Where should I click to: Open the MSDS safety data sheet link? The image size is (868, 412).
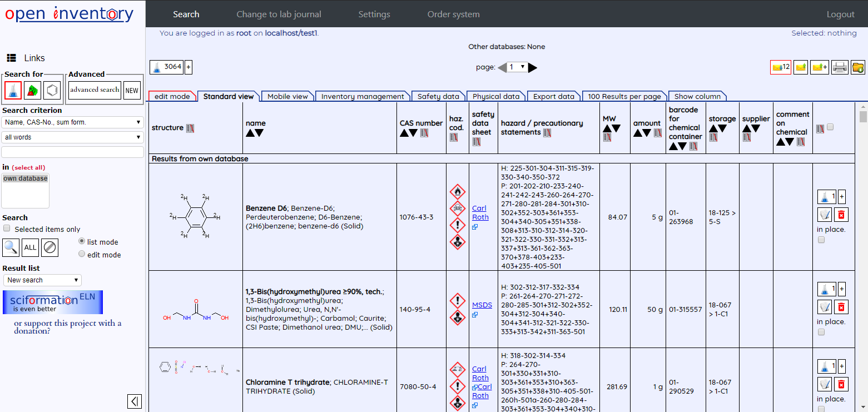482,305
